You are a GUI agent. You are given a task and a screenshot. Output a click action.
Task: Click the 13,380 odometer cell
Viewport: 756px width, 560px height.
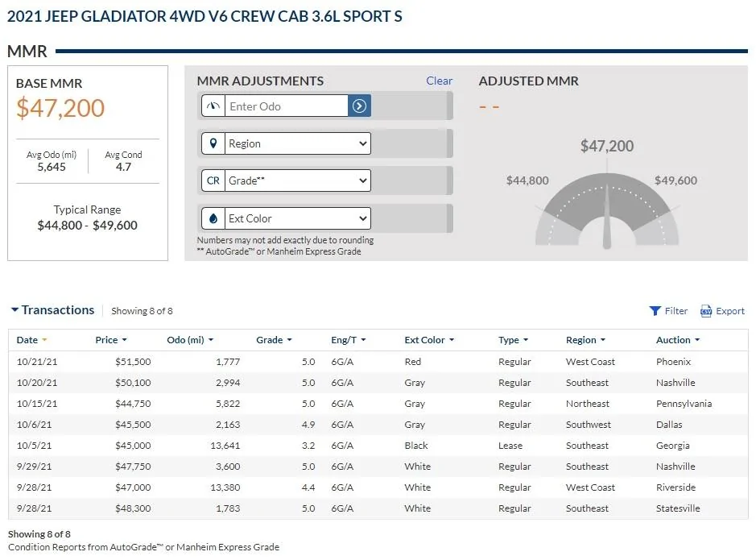[x=225, y=487]
